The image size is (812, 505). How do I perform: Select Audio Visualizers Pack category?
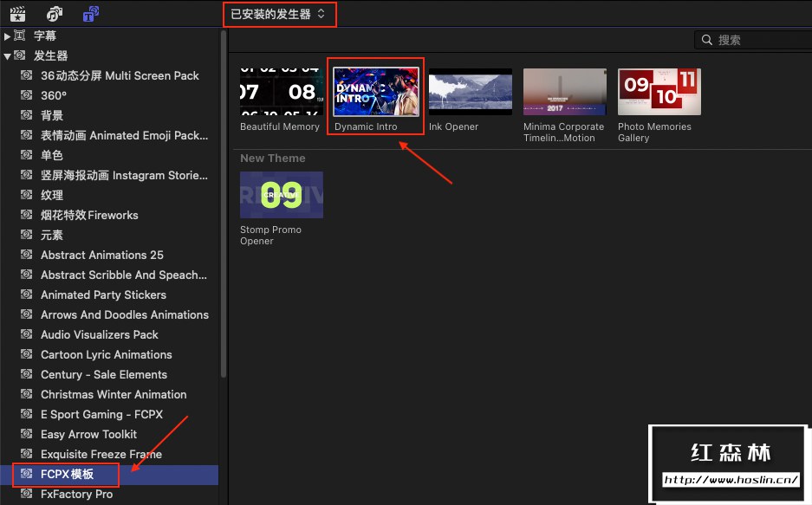point(109,334)
